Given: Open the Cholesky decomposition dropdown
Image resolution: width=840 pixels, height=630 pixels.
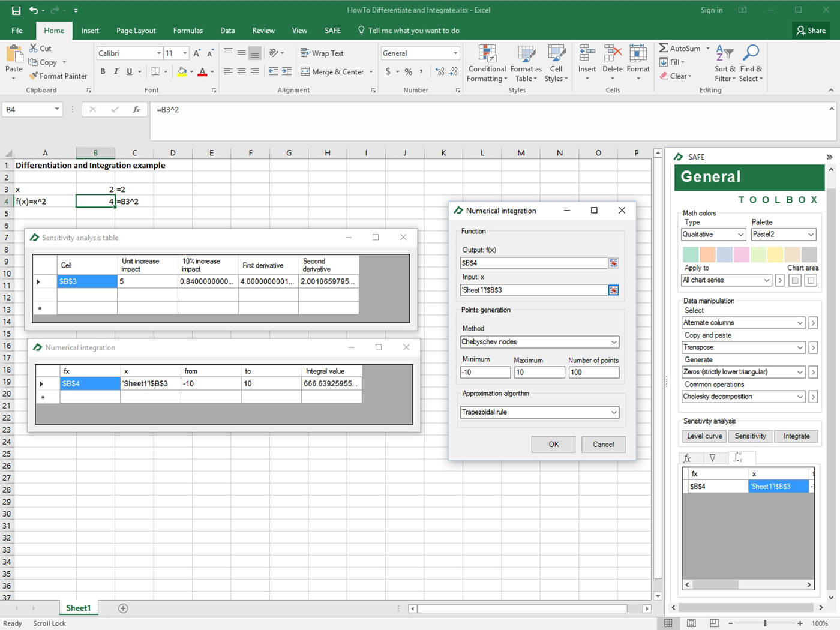Looking at the screenshot, I should [x=800, y=397].
